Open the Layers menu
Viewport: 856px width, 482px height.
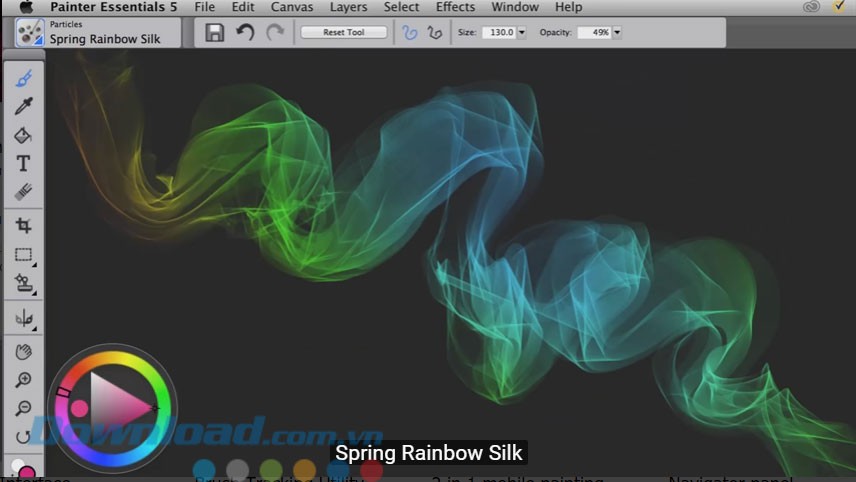[348, 7]
